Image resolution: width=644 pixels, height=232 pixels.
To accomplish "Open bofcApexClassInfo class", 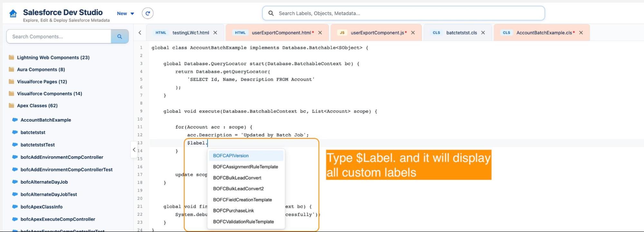I will [42, 207].
